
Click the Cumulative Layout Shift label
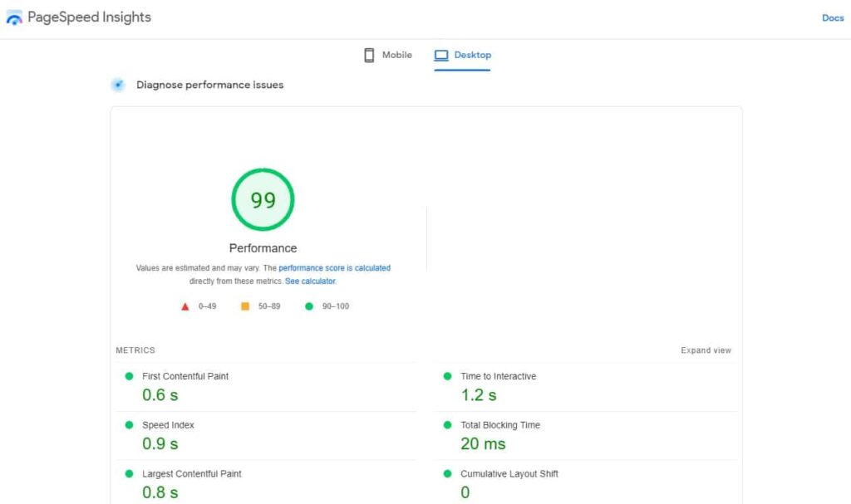click(509, 473)
